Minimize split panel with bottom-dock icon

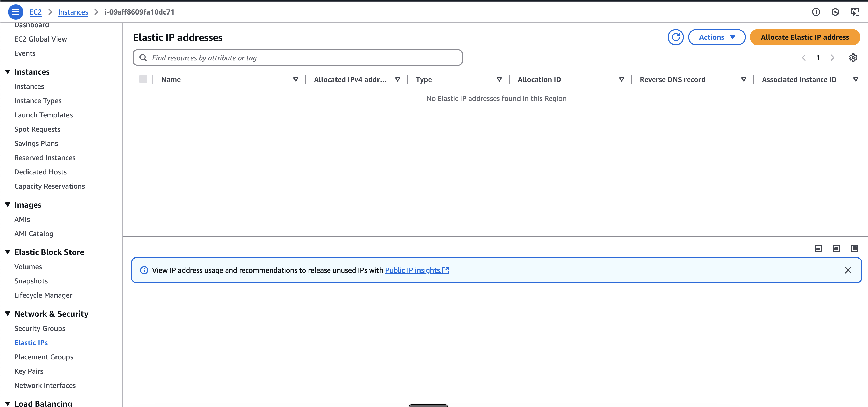(x=818, y=249)
